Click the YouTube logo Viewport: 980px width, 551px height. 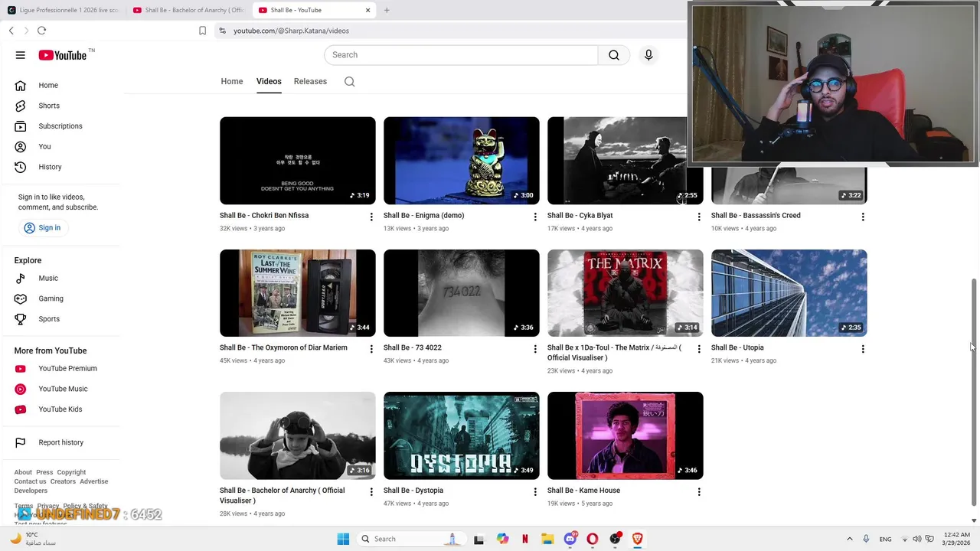(63, 55)
